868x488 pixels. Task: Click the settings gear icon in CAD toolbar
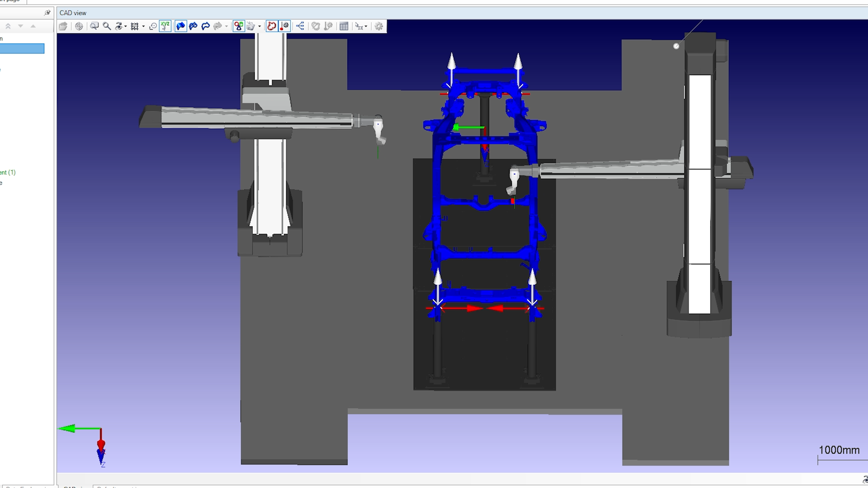pyautogui.click(x=379, y=26)
